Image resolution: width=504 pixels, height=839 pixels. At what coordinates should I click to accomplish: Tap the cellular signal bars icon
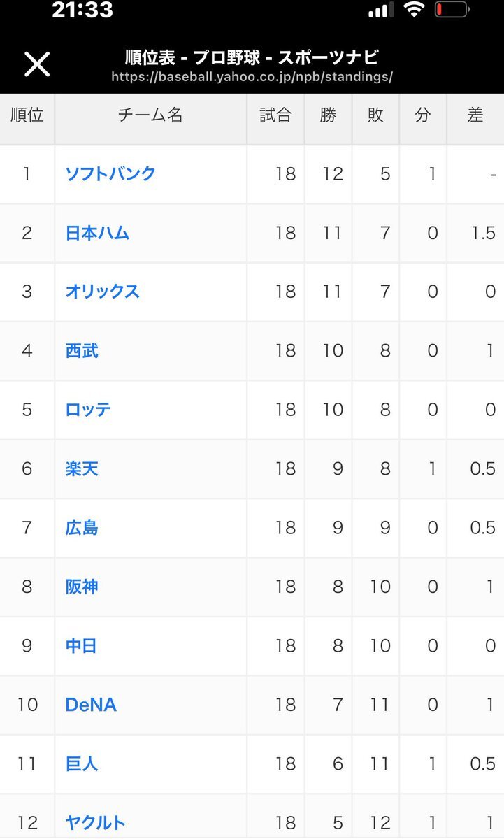[380, 10]
